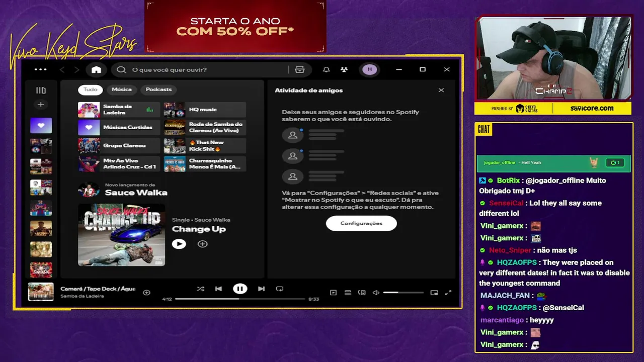
Task: Open Roda de Samba do Clareou
Action: (205, 128)
